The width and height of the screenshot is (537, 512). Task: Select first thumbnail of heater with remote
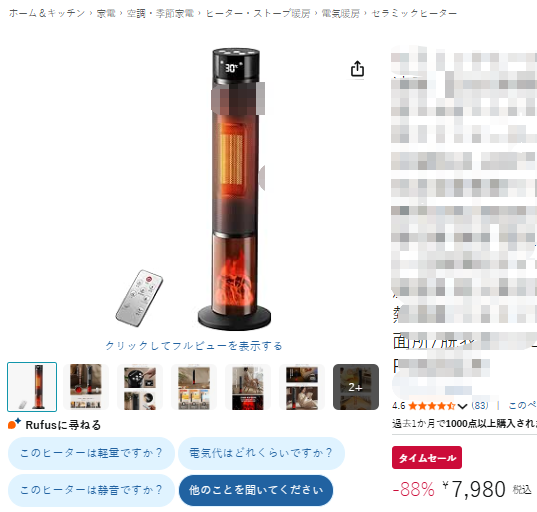pos(32,387)
